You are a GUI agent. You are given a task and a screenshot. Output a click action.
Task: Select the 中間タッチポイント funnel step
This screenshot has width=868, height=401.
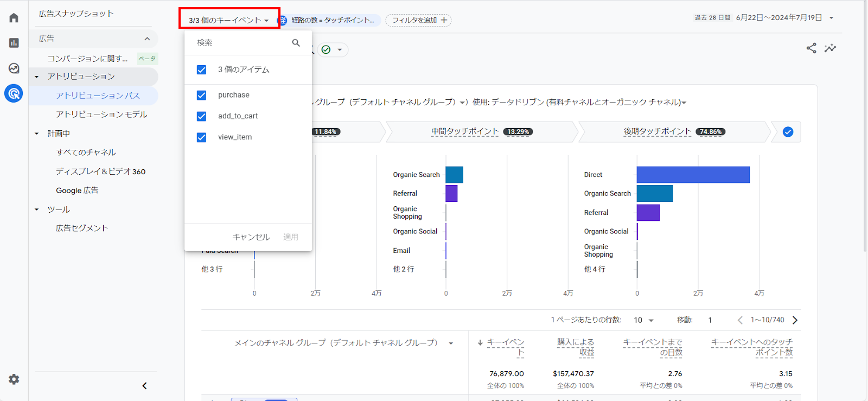point(482,132)
